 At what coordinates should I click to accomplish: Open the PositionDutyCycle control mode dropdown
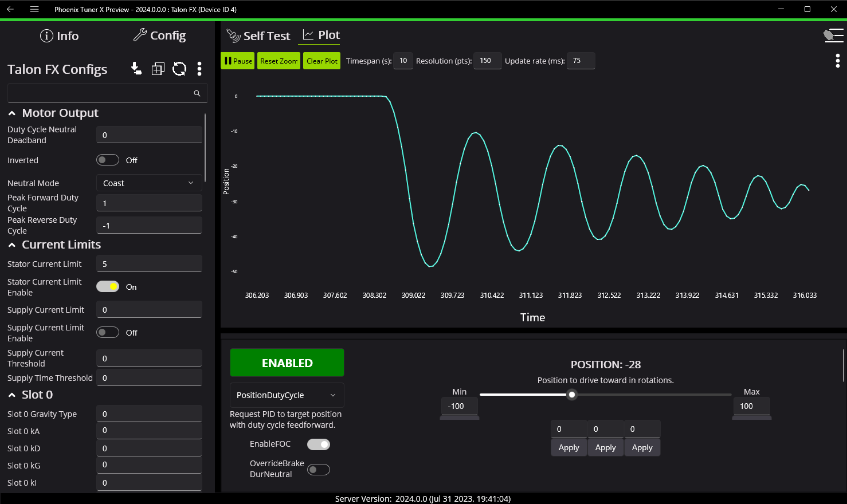(287, 395)
